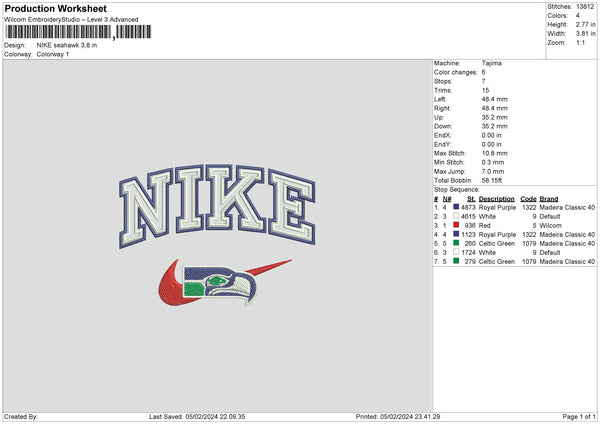Click the EndX value 0.00 in
600x424 pixels.
pos(491,135)
